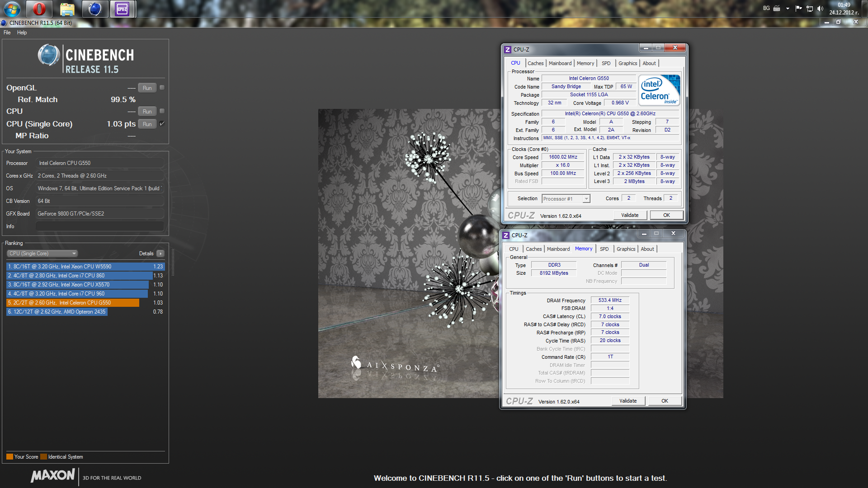Click the Cinebench taskbar icon
The width and height of the screenshot is (868, 488).
pos(94,9)
